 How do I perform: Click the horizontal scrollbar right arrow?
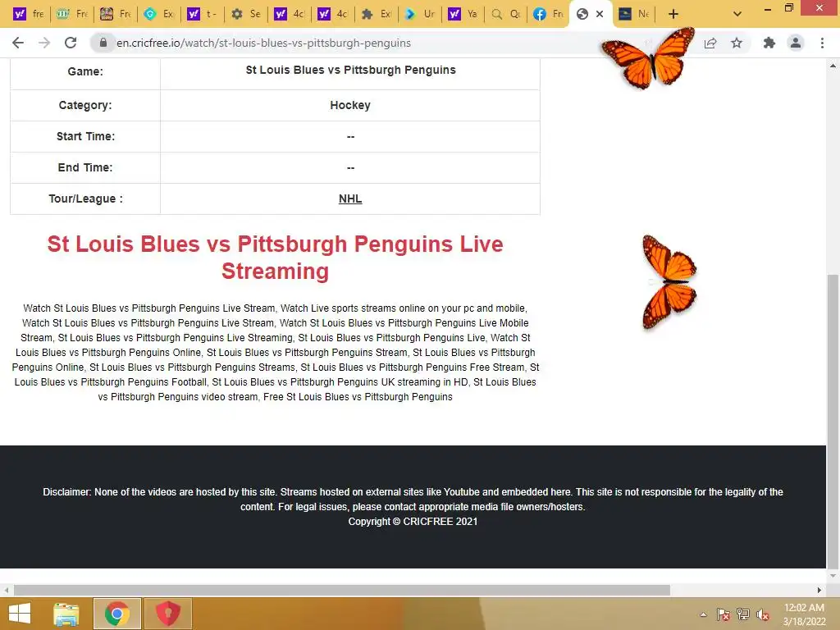819,591
